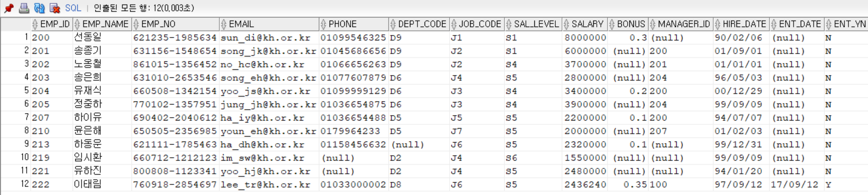The height and width of the screenshot is (195, 868).
Task: Select row number 12 in the grid
Action: coord(16,184)
